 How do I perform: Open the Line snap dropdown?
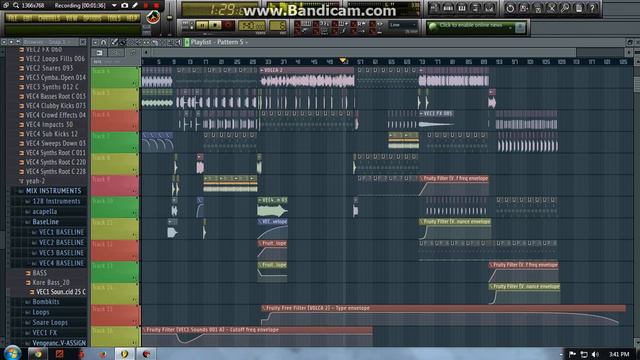(x=402, y=25)
